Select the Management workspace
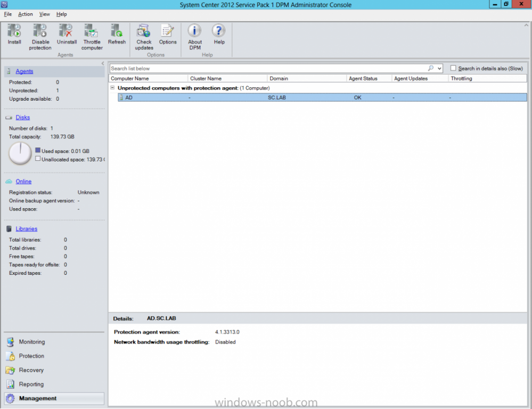 click(54, 398)
